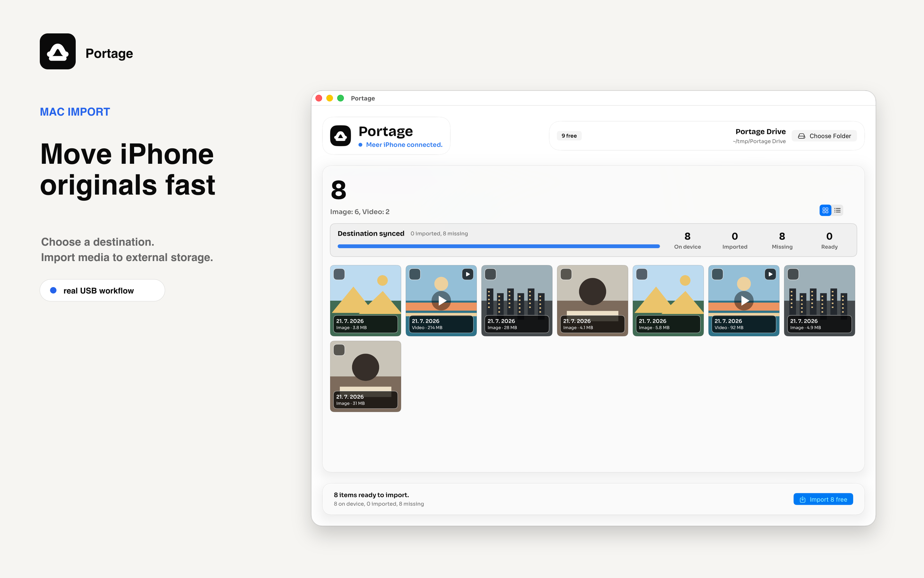This screenshot has width=924, height=578.
Task: Click '8 items ready to import.' text
Action: tap(371, 495)
